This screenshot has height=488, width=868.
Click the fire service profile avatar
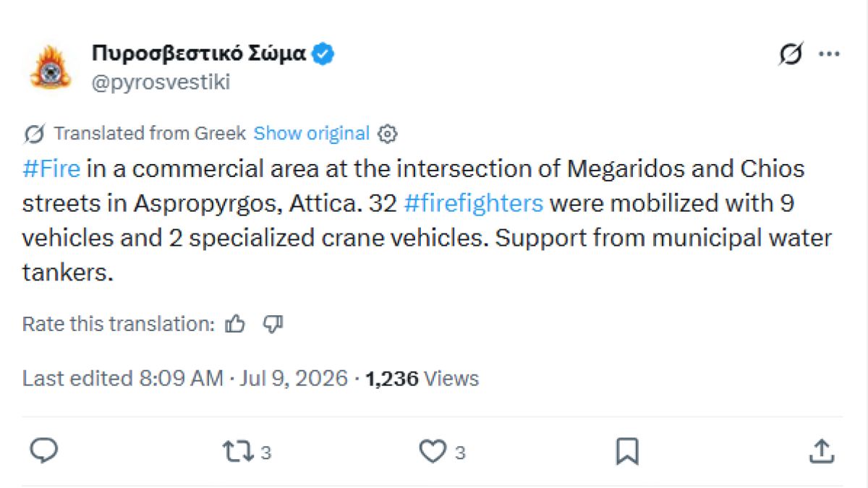tap(50, 68)
